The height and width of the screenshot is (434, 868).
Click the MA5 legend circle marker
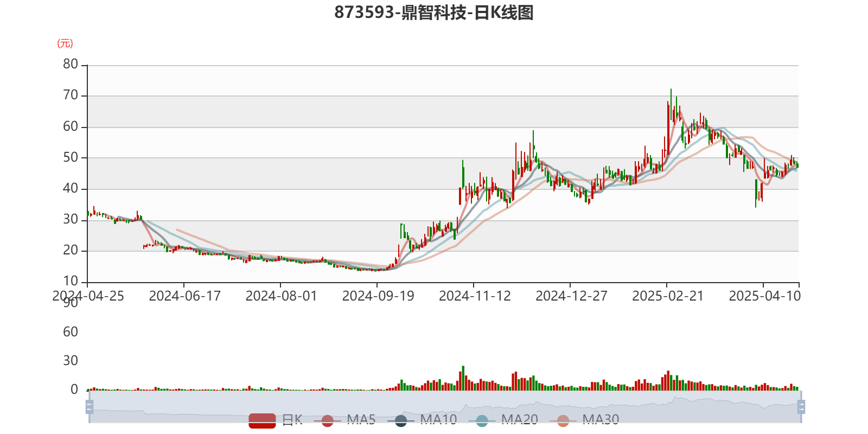[x=327, y=420]
